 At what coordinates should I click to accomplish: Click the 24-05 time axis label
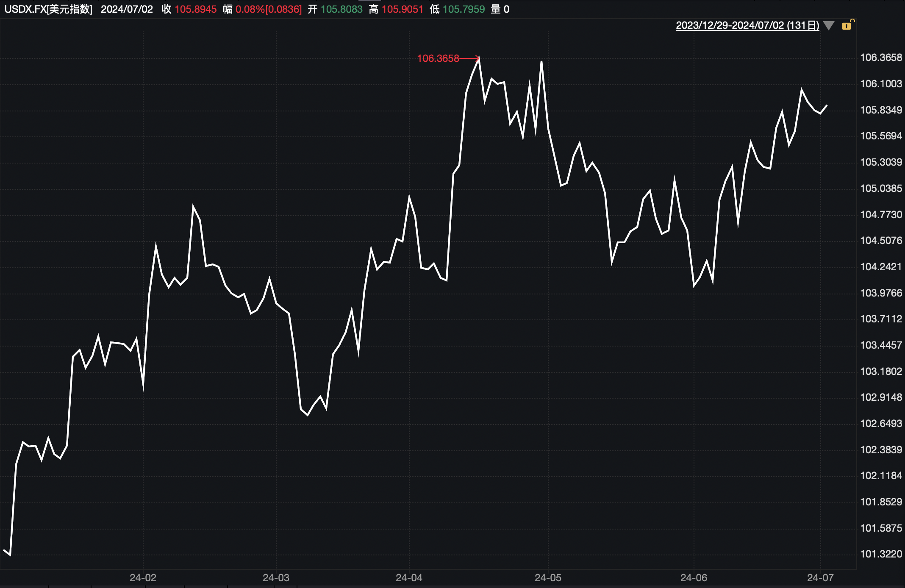pos(548,577)
